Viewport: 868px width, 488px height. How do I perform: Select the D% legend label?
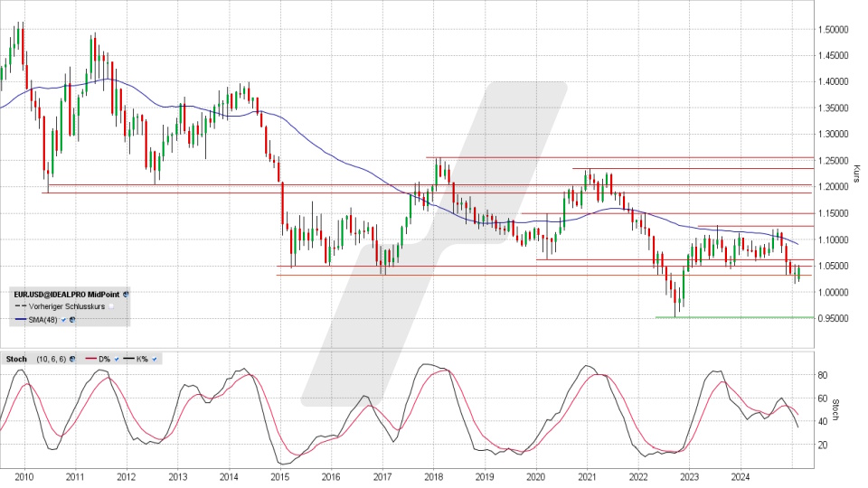(x=105, y=359)
